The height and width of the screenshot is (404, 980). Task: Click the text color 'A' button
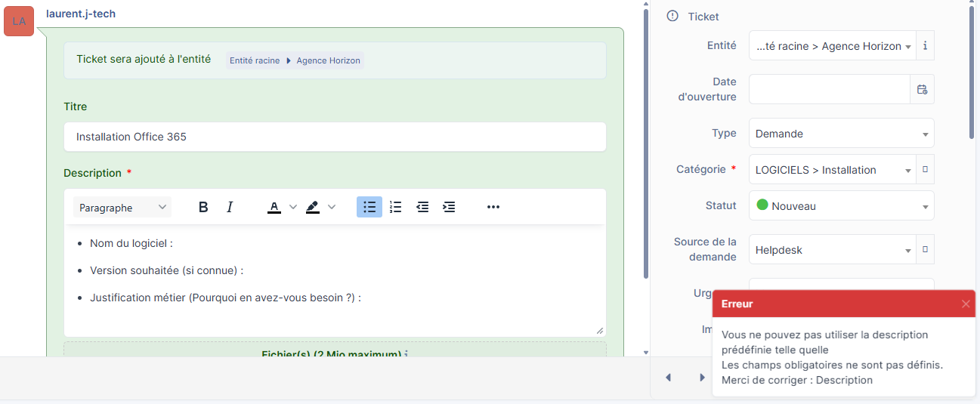pyautogui.click(x=274, y=207)
